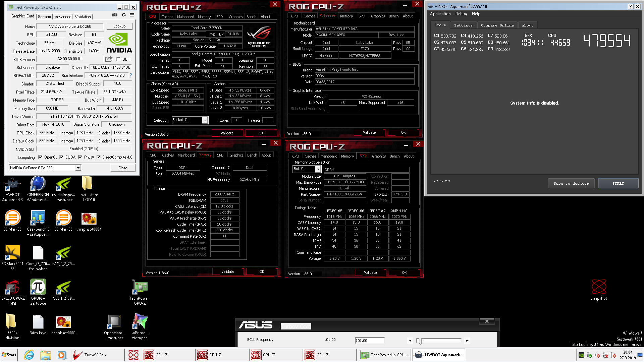Image resolution: width=644 pixels, height=362 pixels.
Task: Open the Application menu in Aquamark
Action: [440, 14]
